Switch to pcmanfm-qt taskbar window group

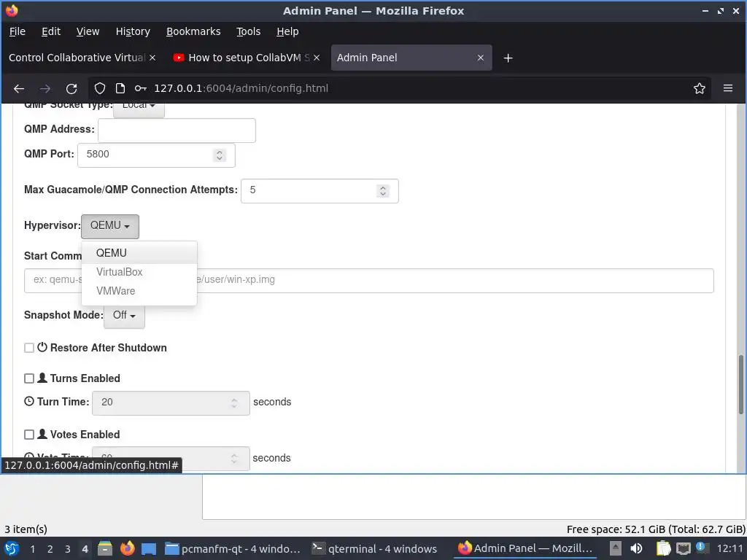point(233,549)
